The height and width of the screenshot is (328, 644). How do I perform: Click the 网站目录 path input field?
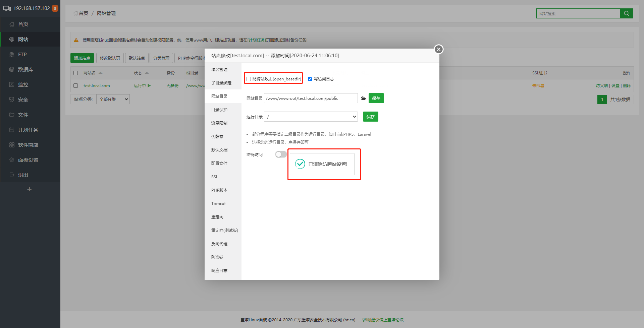pyautogui.click(x=311, y=98)
